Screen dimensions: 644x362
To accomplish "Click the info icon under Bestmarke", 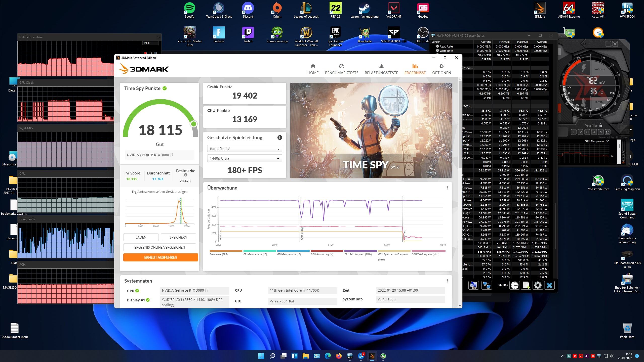I will (185, 175).
